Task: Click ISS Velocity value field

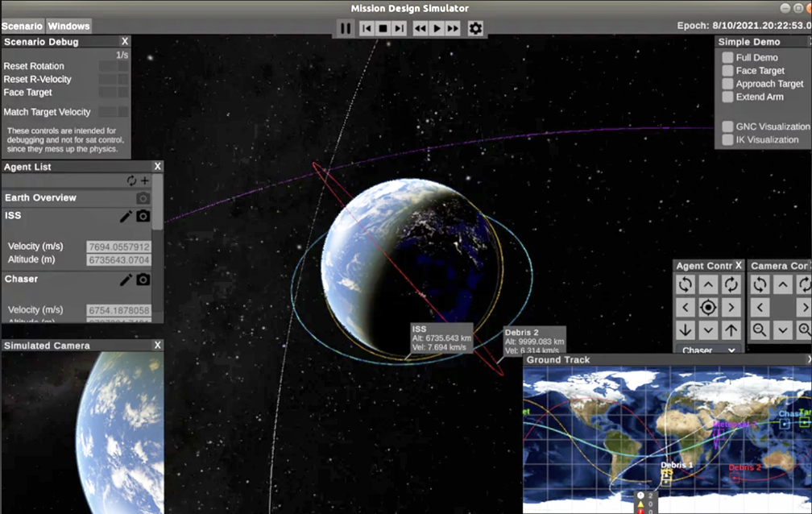Action: coord(118,247)
